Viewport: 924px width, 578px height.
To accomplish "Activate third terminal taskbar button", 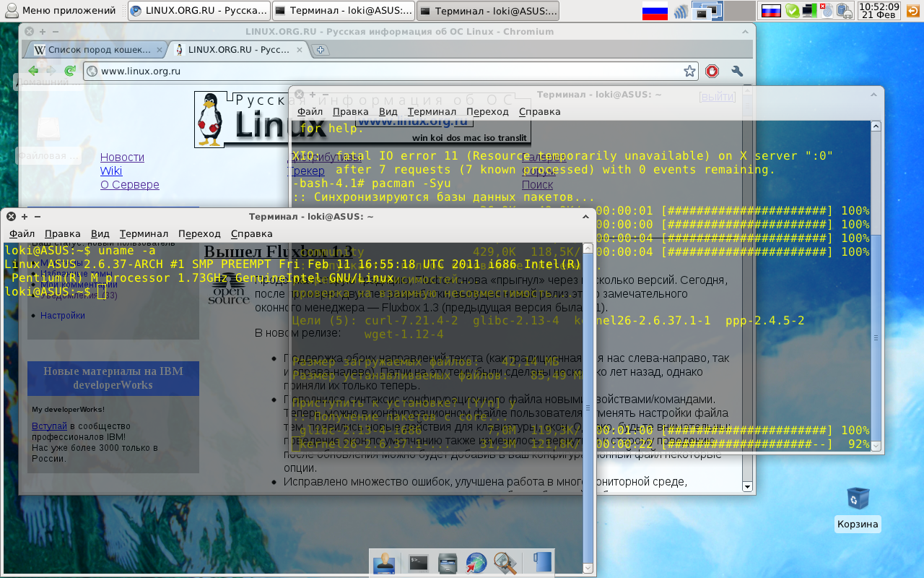I will coord(489,11).
